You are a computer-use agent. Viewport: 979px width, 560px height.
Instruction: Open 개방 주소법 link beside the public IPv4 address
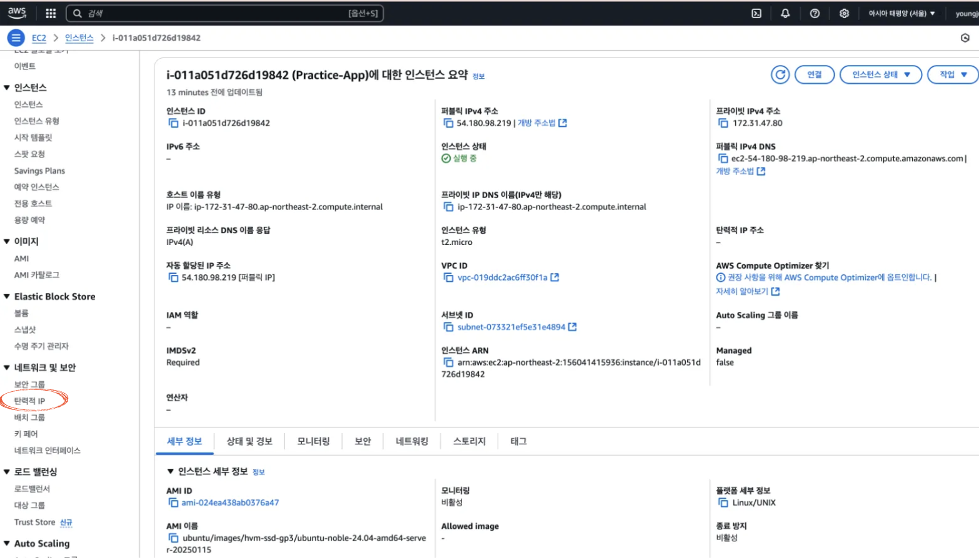point(542,123)
